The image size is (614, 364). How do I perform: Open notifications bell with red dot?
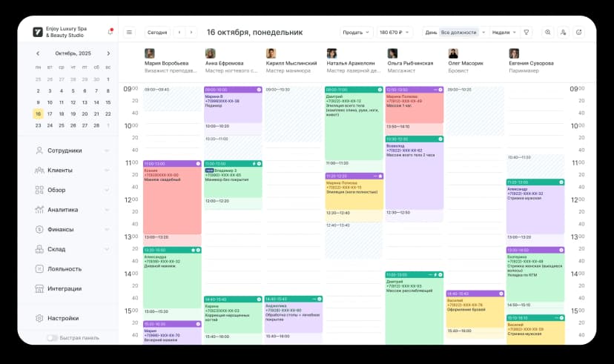[110, 32]
